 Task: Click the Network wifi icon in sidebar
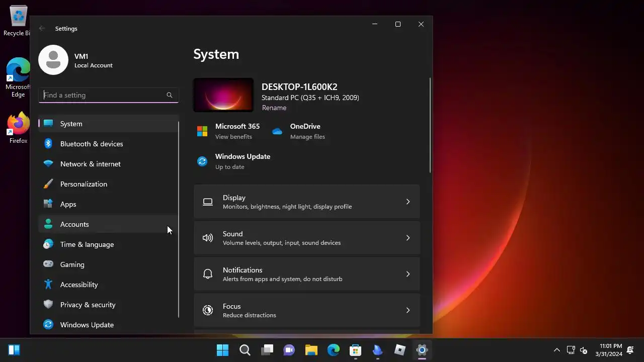coord(48,163)
